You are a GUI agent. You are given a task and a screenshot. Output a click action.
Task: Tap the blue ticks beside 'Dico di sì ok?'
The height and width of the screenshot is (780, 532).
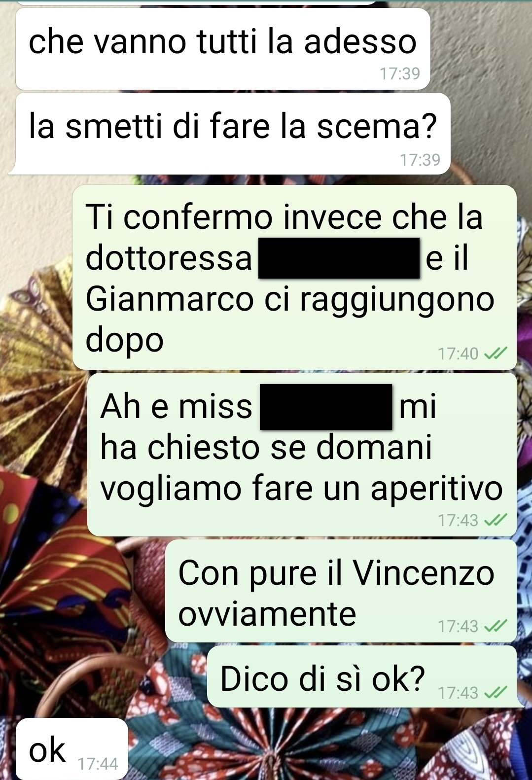pyautogui.click(x=495, y=693)
